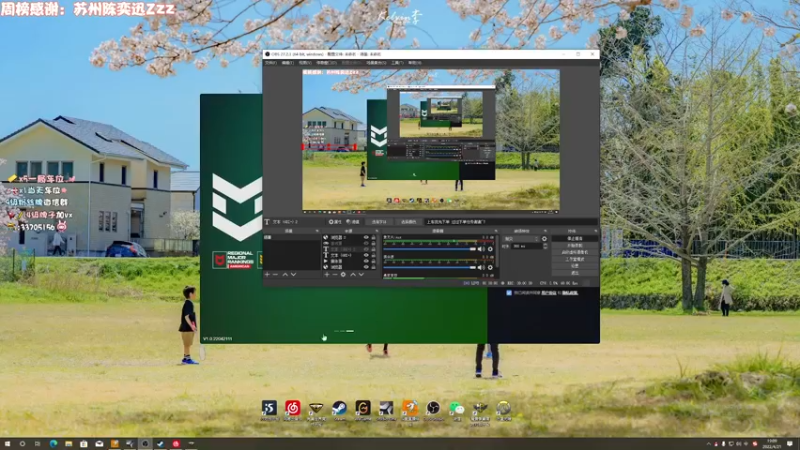Toggle the lock on the last 浏览器 source

(x=373, y=267)
